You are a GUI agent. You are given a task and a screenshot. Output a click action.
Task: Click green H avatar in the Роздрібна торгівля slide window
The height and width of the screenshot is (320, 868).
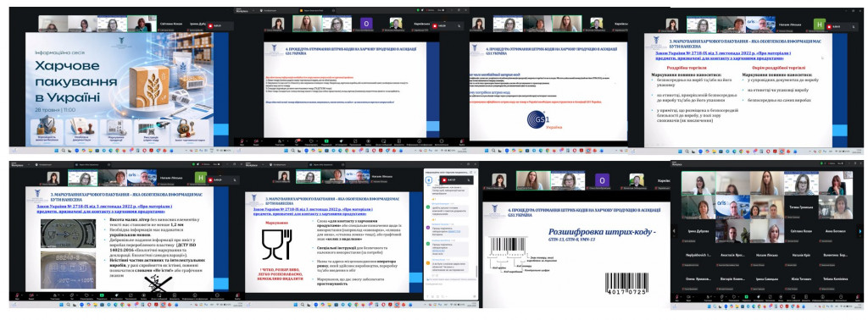point(820,24)
